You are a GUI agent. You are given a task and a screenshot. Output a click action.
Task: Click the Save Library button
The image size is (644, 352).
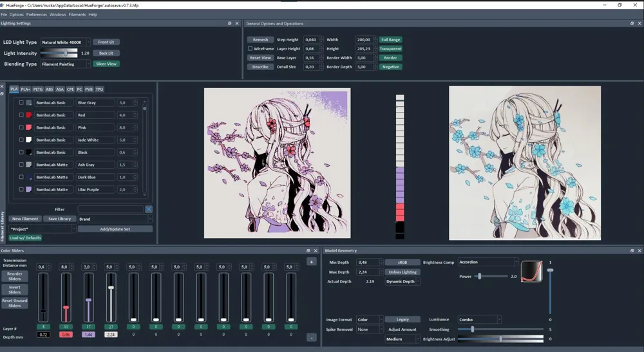[59, 219]
